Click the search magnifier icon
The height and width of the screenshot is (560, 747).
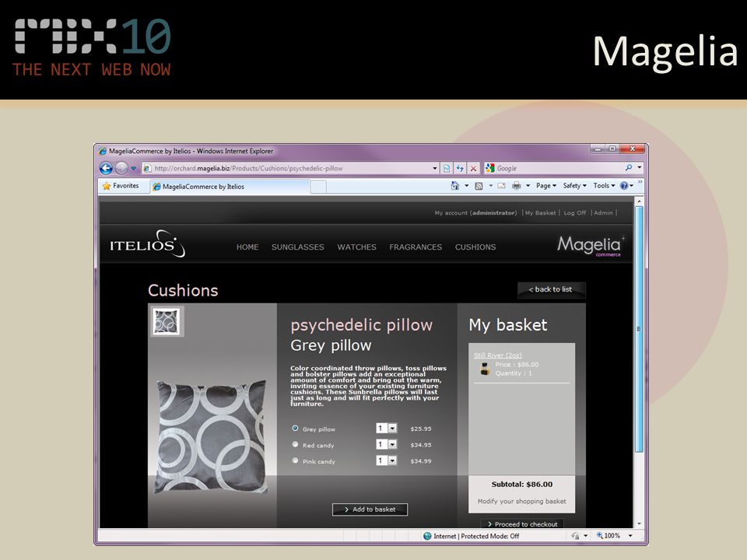(629, 168)
